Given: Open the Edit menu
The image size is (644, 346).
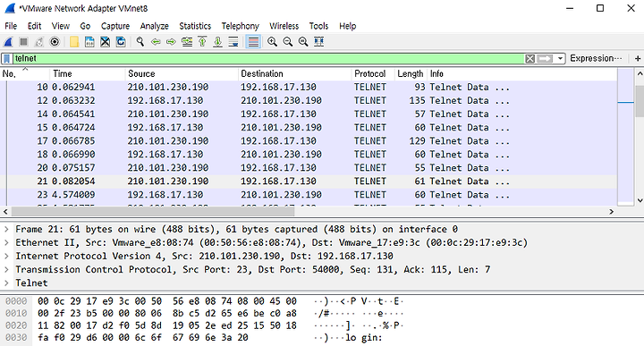Looking at the screenshot, I should coord(35,26).
